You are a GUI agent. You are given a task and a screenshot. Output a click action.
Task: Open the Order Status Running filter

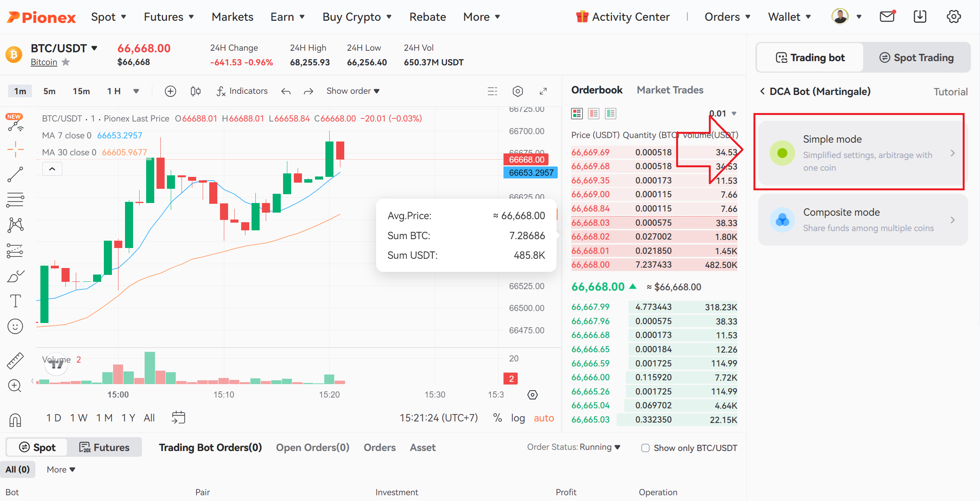click(574, 447)
